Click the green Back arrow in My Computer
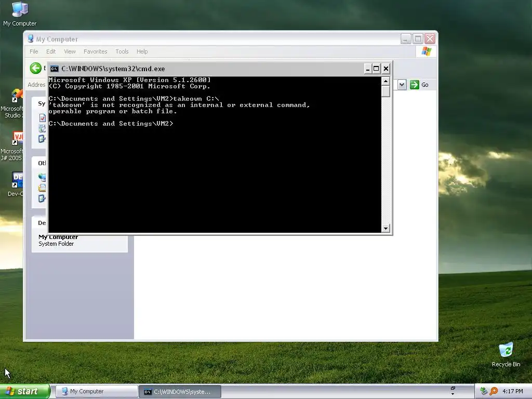532x399 pixels. [x=36, y=68]
